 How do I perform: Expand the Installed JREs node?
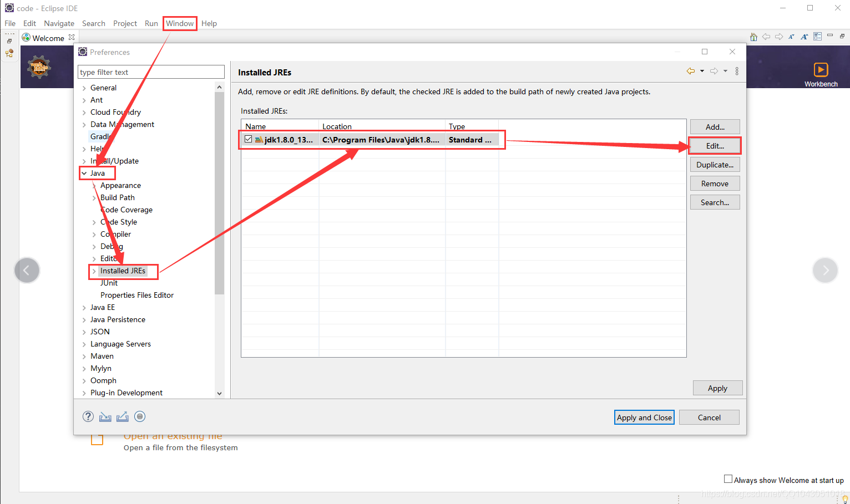pyautogui.click(x=94, y=271)
